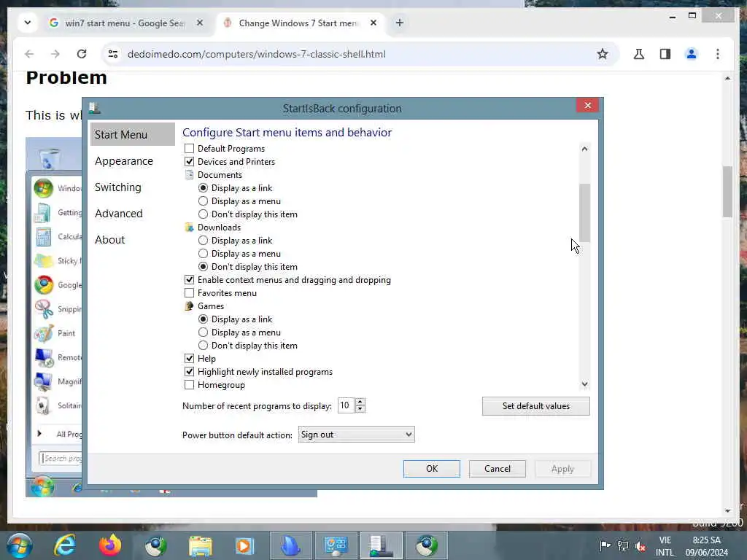Open the Advanced section
This screenshot has width=747, height=560.
119,214
